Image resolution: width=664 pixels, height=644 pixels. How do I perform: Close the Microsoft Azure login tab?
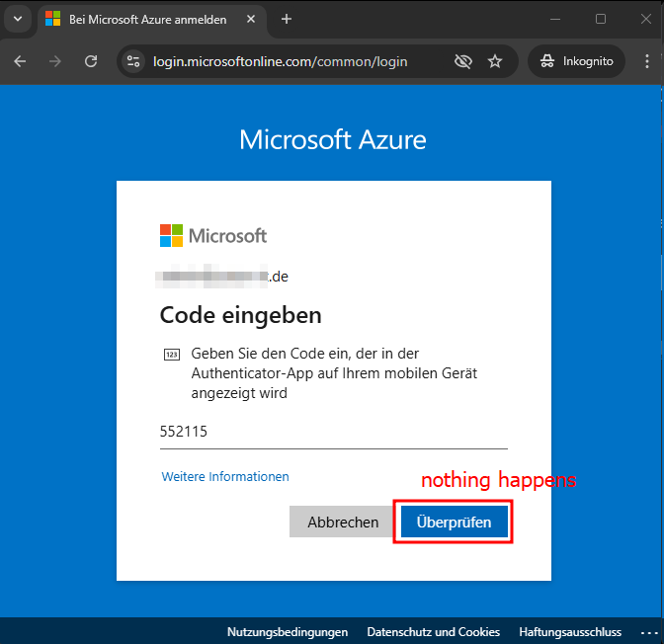coord(251,19)
